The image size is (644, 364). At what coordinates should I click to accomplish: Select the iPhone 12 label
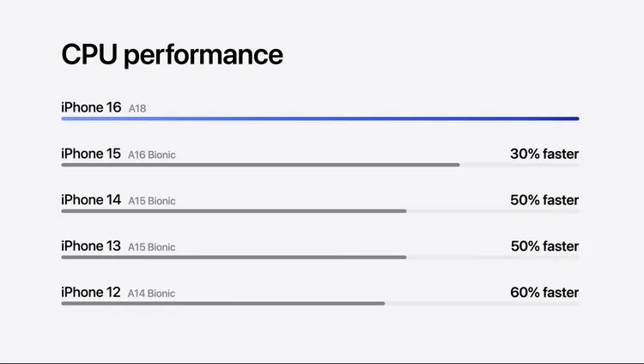tap(91, 293)
